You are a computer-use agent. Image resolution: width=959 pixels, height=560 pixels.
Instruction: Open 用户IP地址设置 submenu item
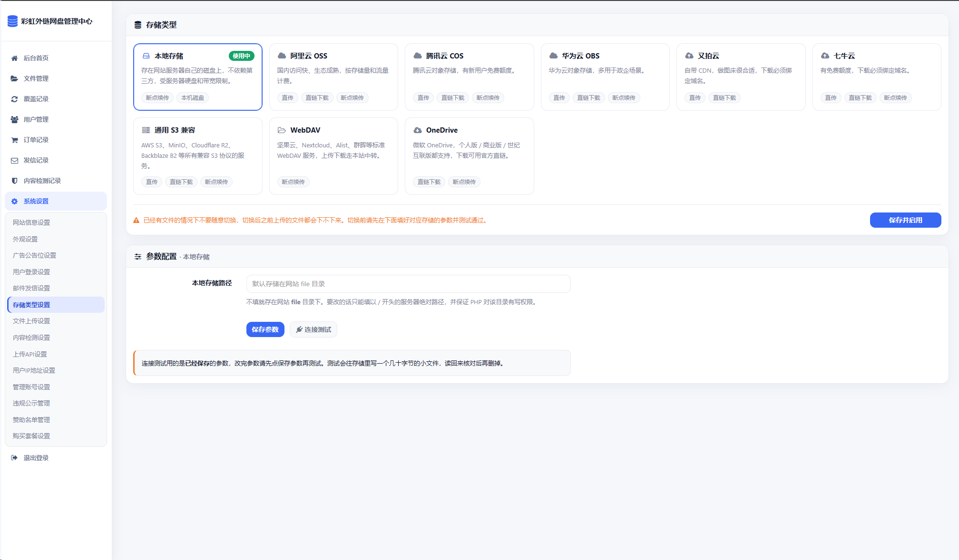56,370
